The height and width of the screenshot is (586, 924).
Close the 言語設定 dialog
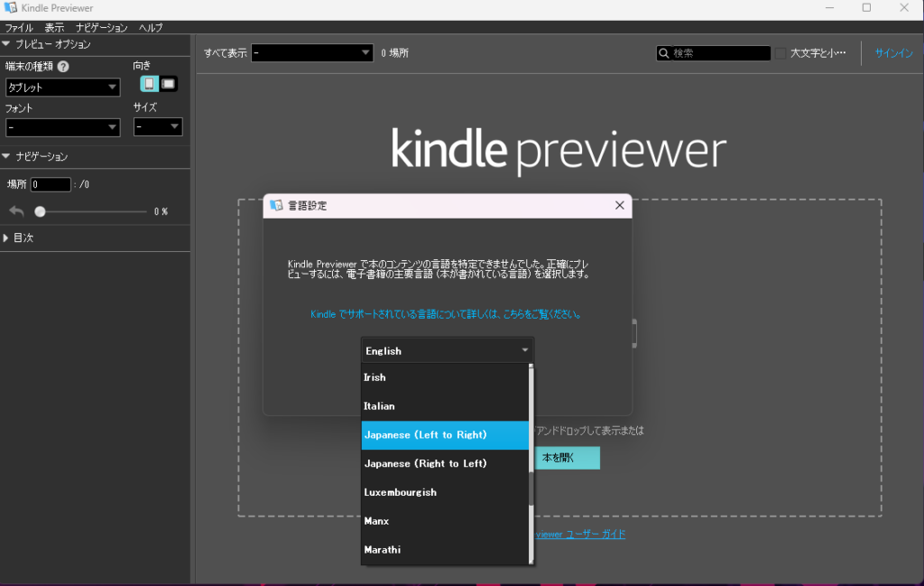pos(619,205)
